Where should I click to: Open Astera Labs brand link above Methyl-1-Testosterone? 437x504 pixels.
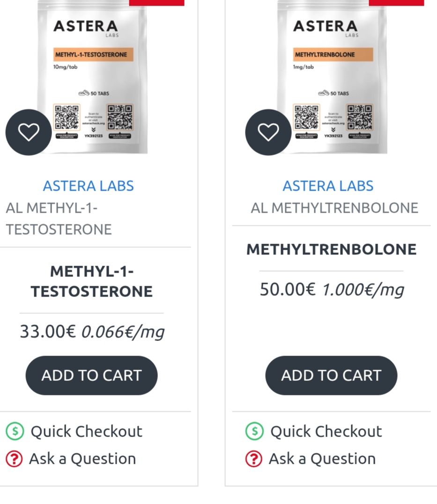pyautogui.click(x=89, y=186)
